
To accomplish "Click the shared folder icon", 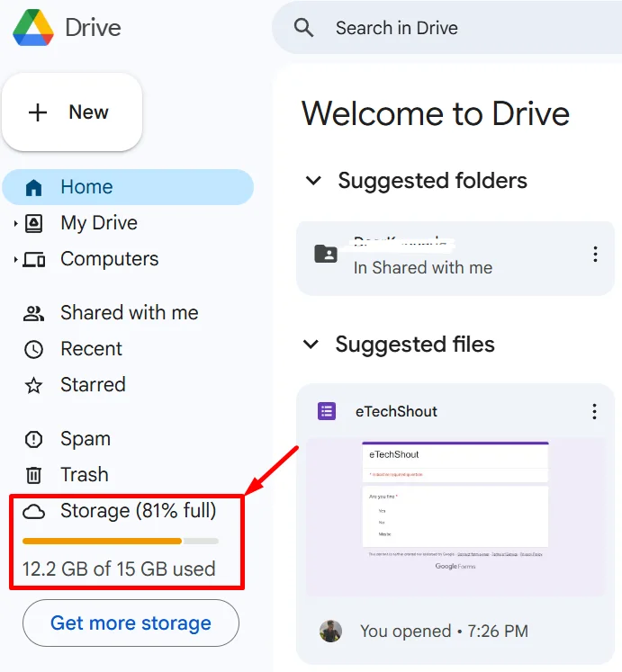I will tap(326, 254).
